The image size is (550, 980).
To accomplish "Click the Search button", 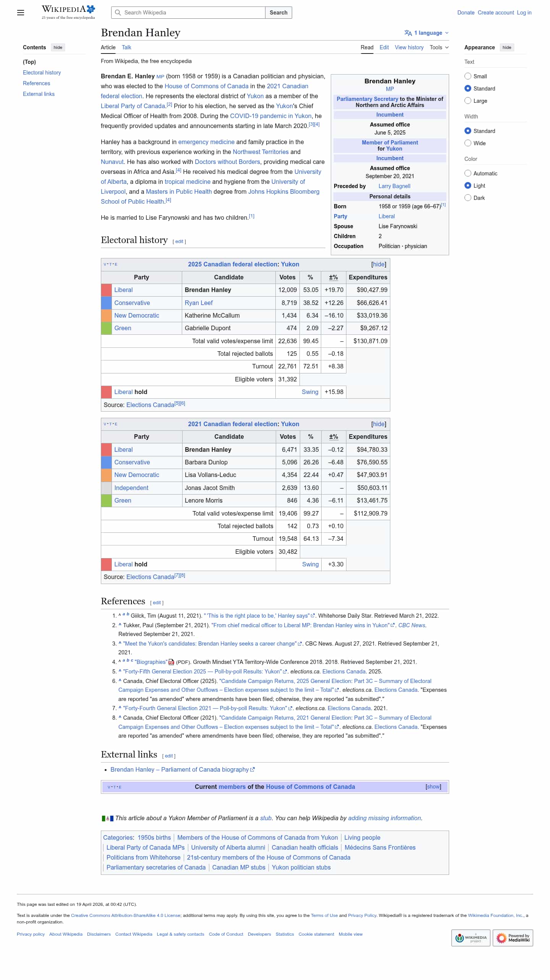I will [x=278, y=13].
